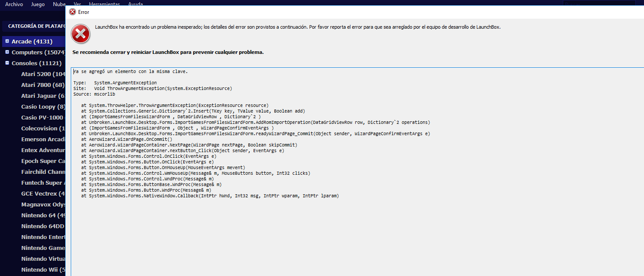644x276 pixels.
Task: Select the Consoles (11121) category
Action: pos(36,63)
